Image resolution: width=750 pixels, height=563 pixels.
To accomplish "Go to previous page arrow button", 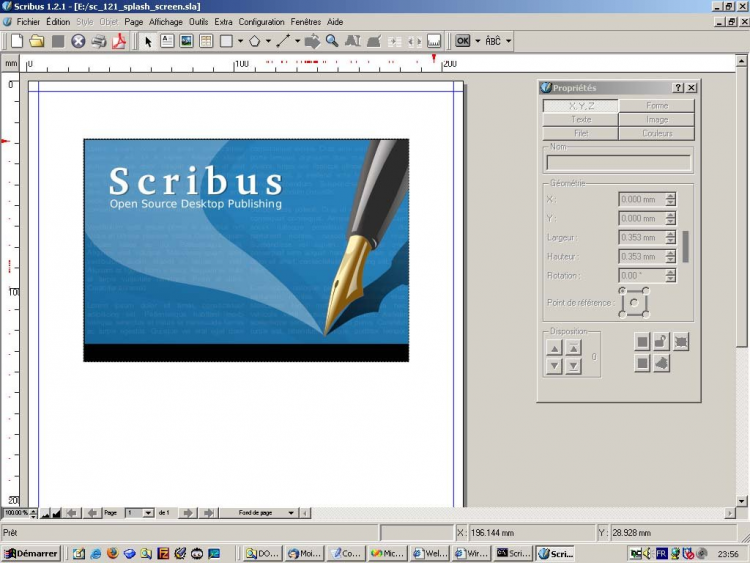I will 92,513.
